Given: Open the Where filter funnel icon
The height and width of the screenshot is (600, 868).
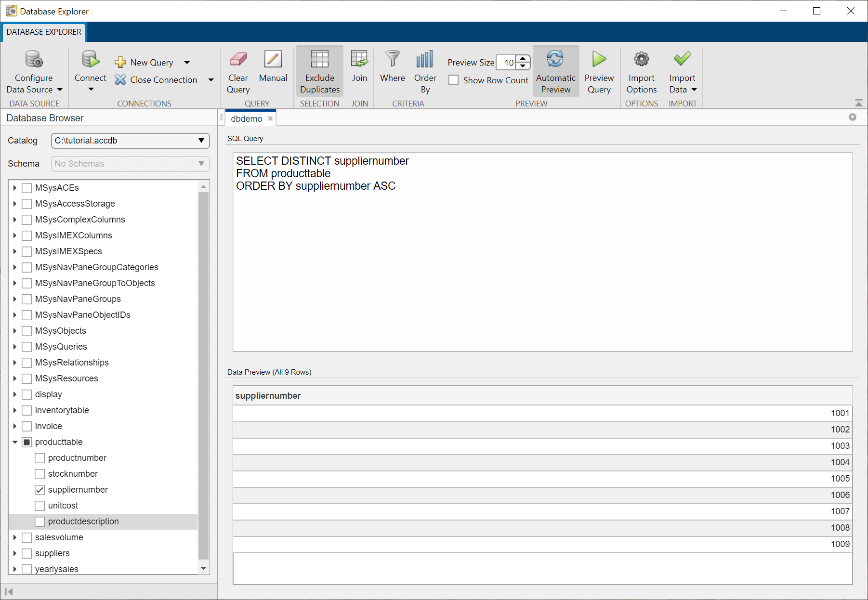Looking at the screenshot, I should click(x=393, y=60).
